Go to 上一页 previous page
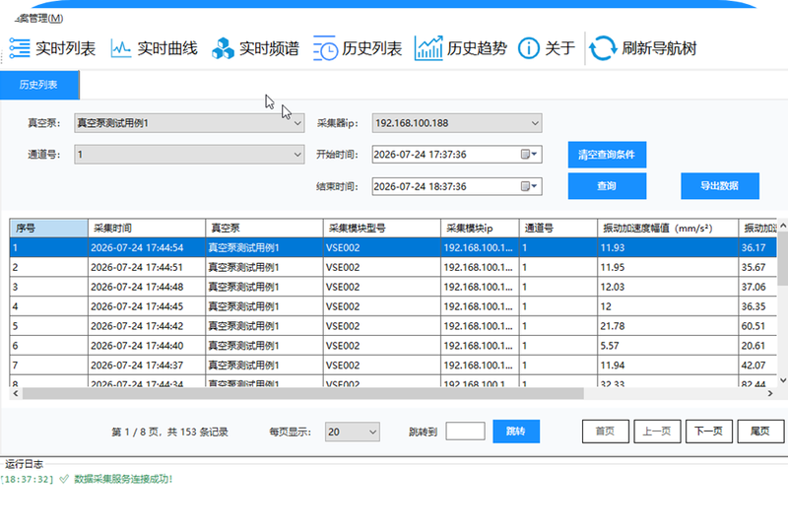The image size is (788, 532). tap(657, 432)
